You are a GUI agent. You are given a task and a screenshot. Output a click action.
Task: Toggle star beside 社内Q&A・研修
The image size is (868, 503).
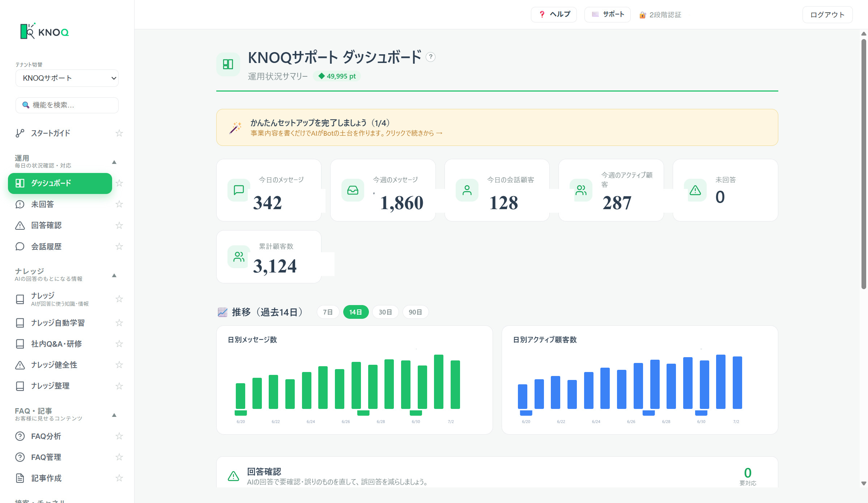tap(119, 344)
